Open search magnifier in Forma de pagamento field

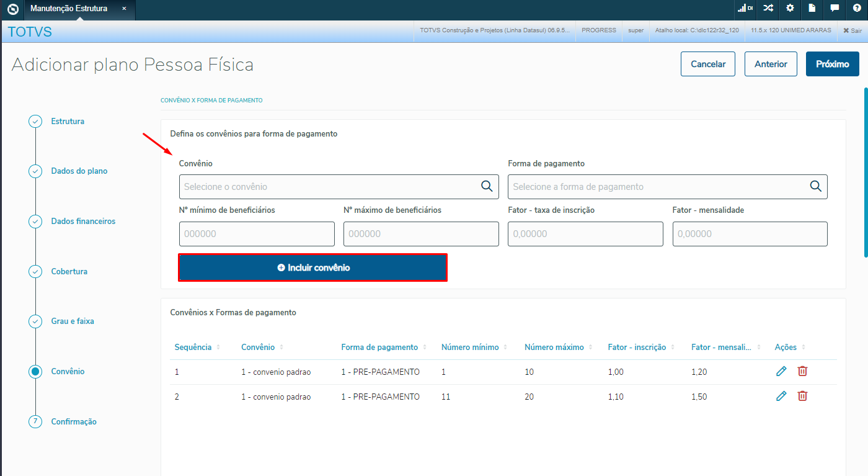[x=815, y=186]
